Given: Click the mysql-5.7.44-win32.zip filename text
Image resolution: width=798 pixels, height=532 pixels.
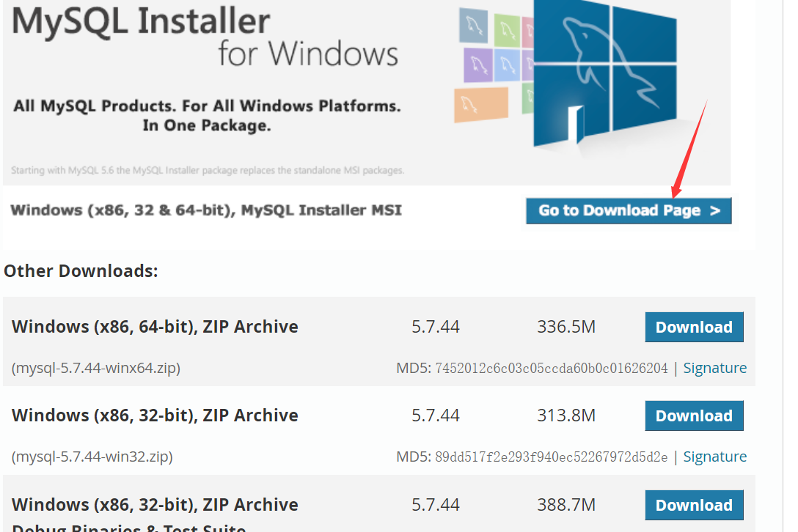Looking at the screenshot, I should coord(92,457).
